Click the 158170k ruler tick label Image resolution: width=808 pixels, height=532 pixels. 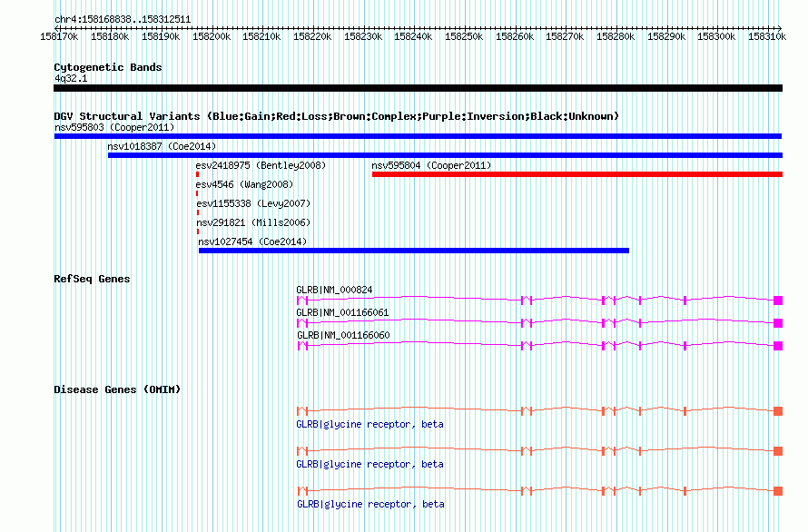tap(59, 37)
